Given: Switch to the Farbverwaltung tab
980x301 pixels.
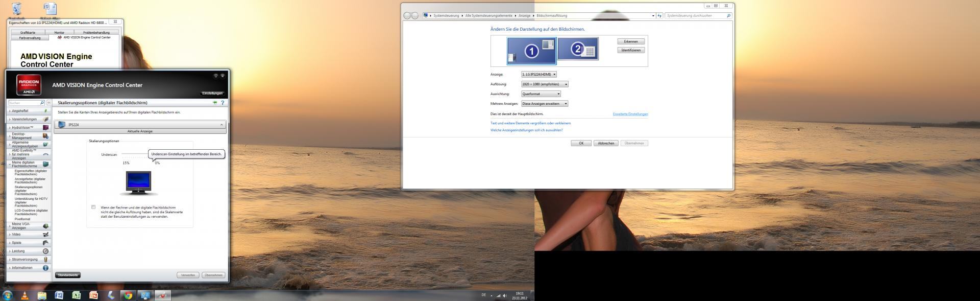Looking at the screenshot, I should 30,38.
